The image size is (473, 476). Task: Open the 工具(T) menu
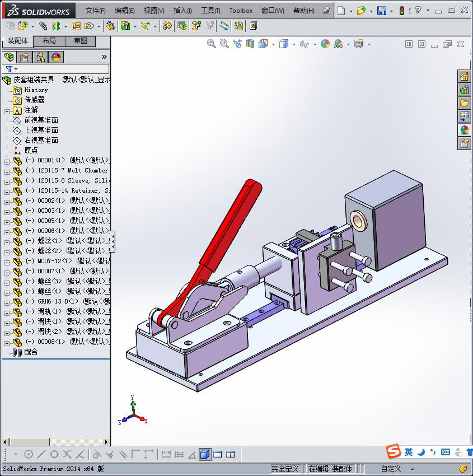210,11
